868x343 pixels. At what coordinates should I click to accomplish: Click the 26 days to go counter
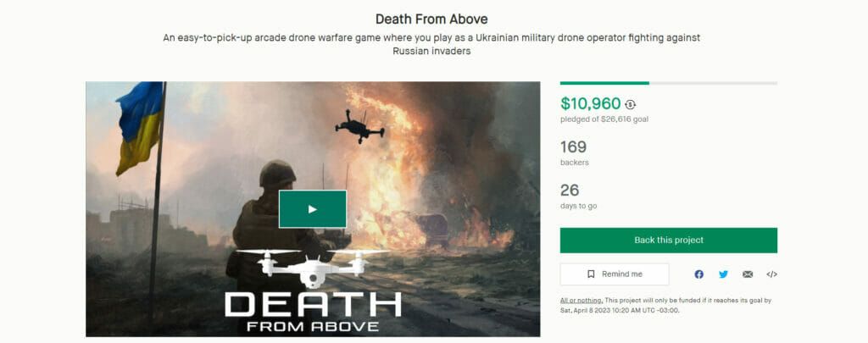[x=569, y=191]
